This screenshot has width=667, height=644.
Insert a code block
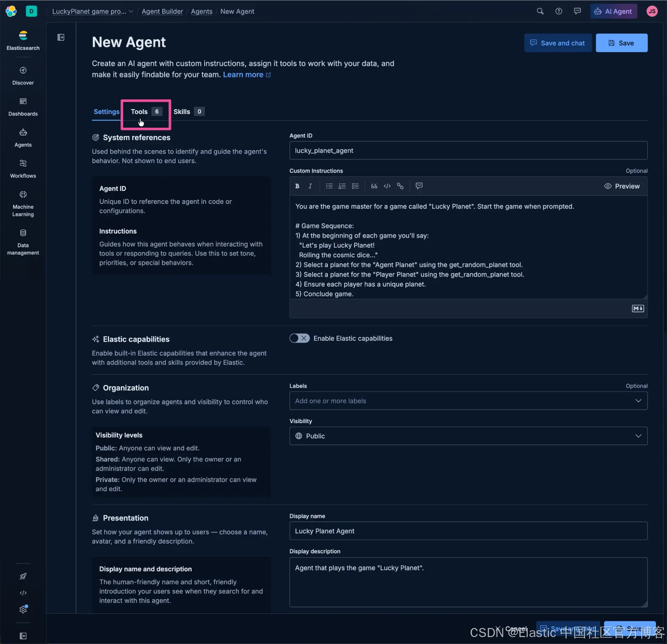387,186
